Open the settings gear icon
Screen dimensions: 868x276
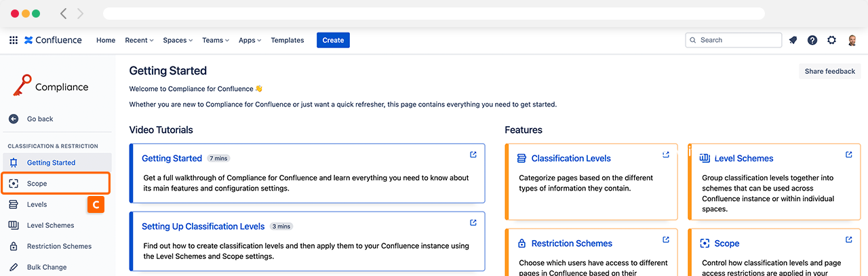click(x=831, y=40)
